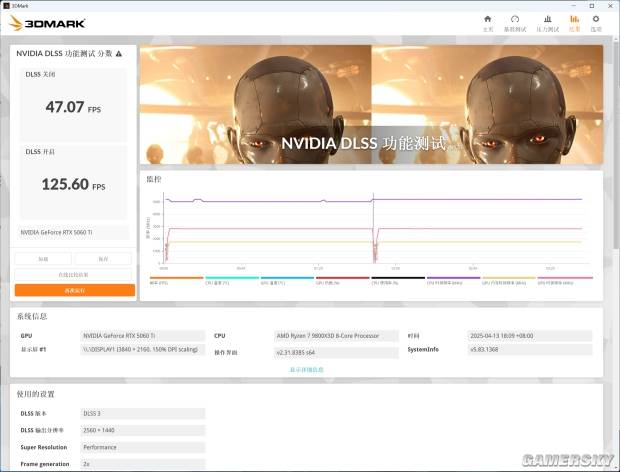Click the blue show details link

tap(306, 370)
